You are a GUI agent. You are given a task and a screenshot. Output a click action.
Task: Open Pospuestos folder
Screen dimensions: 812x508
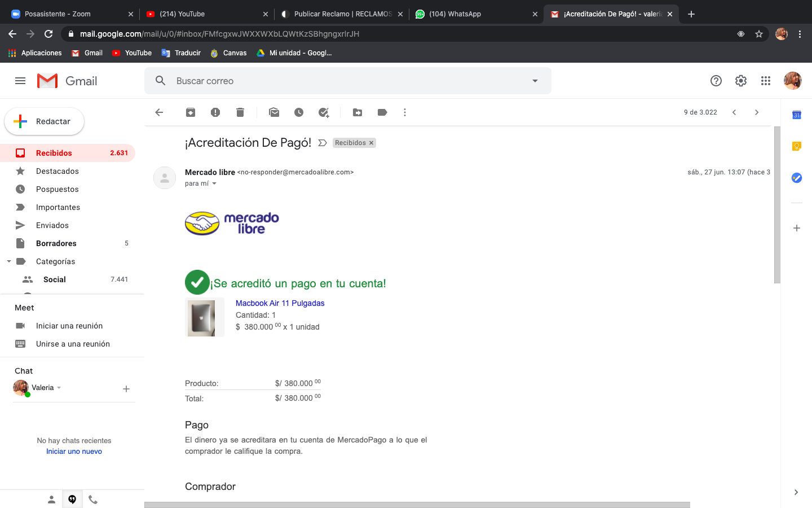(68, 189)
